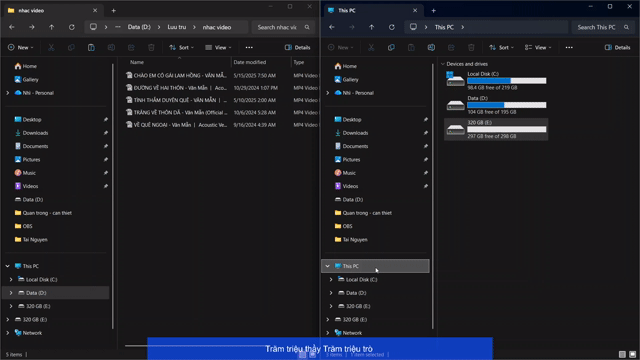Viewport: 640px width, 360px height.
Task: Select the nhac video tab
Action: point(52,11)
